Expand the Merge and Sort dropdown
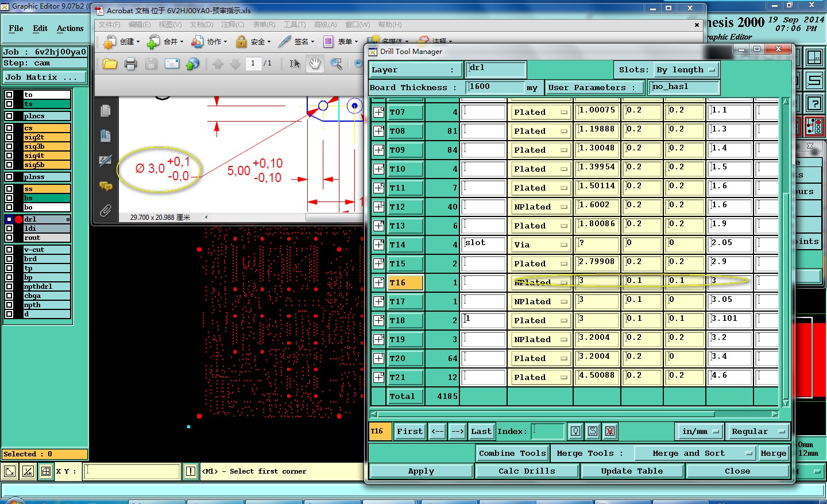Viewport: 827px width, 504px height. click(x=695, y=453)
